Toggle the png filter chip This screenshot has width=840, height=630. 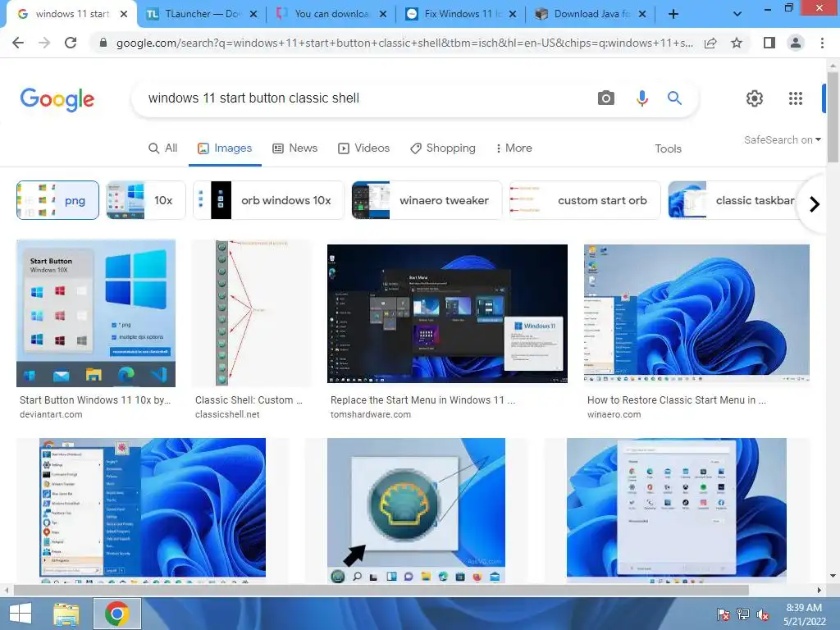click(58, 200)
